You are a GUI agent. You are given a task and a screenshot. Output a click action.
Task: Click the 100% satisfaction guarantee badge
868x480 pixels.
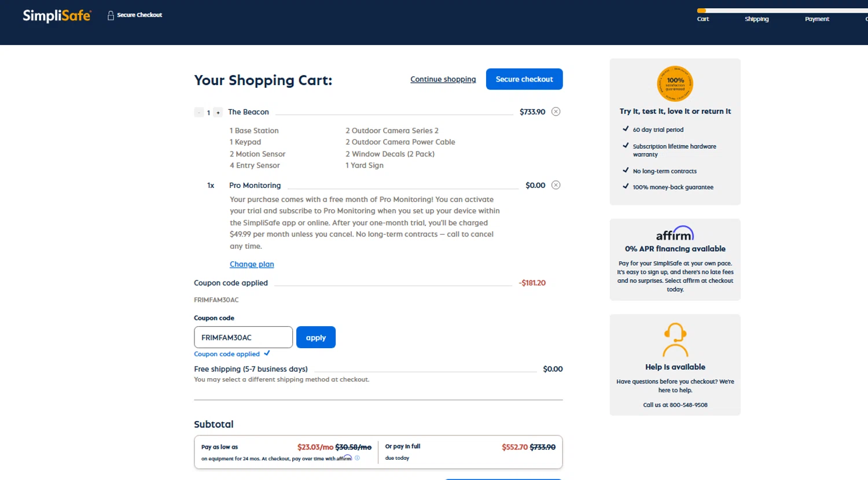[675, 84]
